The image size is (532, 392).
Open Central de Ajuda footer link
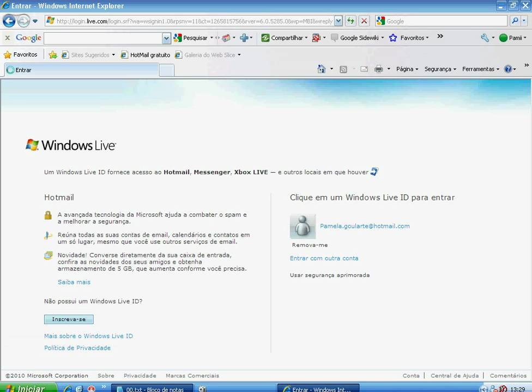[455, 376]
